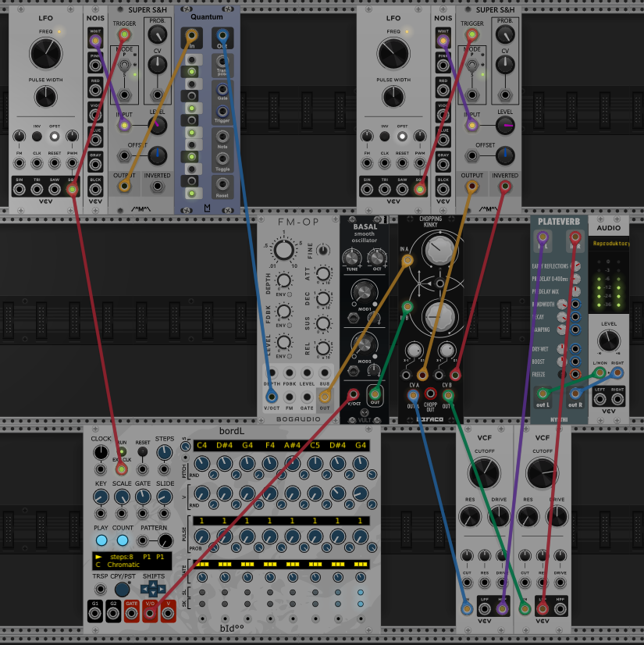Screen dimensions: 644x645
Task: Click the bordL TRSP input jack
Action: [x=101, y=589]
